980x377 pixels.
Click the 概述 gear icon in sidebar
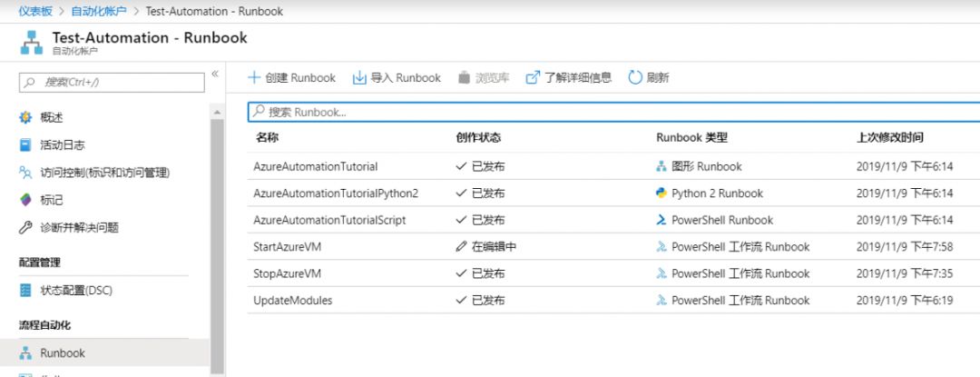click(x=25, y=117)
